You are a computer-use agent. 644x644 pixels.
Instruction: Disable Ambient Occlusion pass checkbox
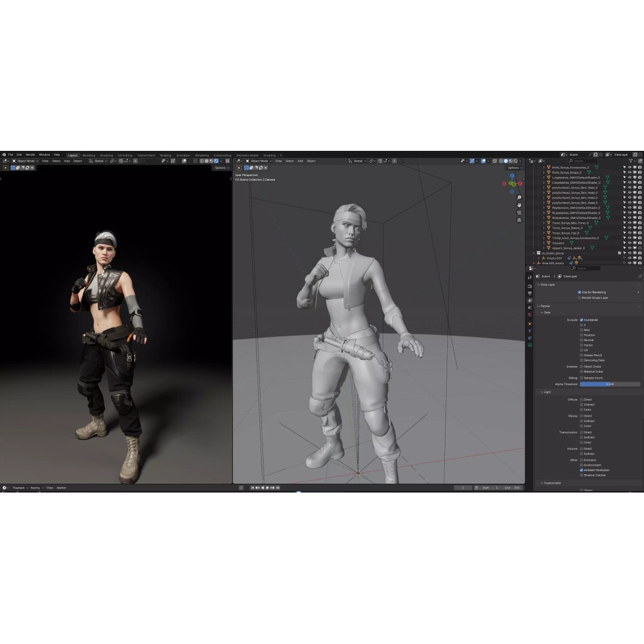click(x=581, y=470)
